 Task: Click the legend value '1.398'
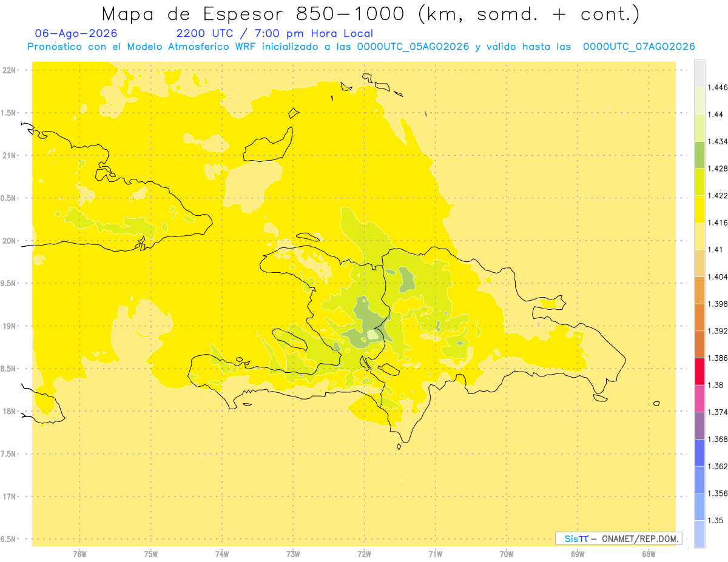718,304
